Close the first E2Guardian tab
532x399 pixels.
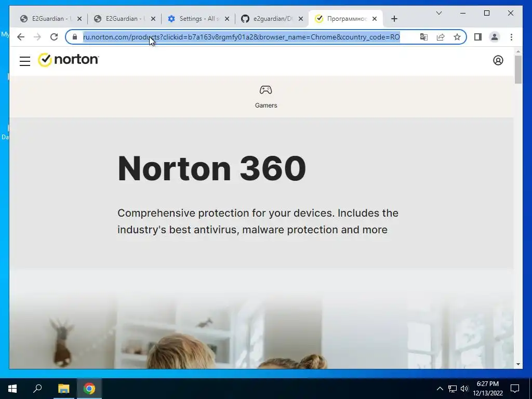79,19
